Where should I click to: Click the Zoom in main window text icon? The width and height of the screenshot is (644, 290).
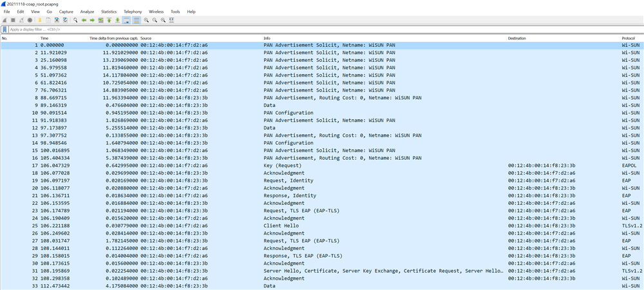pos(146,20)
